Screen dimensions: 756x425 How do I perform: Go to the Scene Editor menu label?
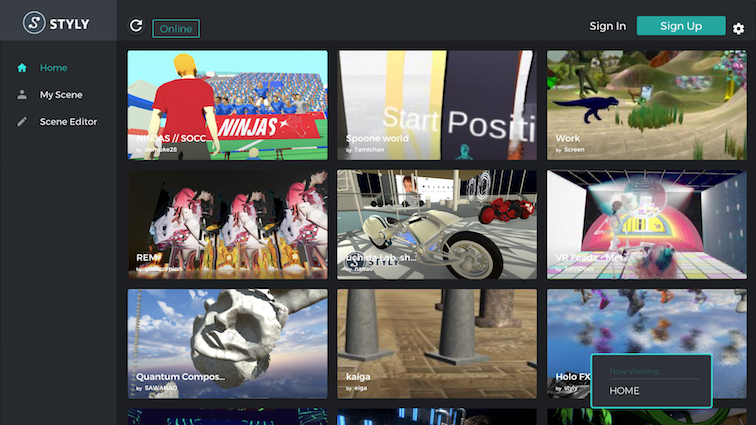68,122
